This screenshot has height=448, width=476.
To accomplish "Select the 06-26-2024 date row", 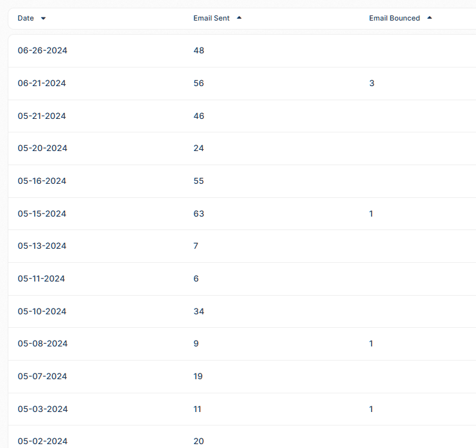I will [x=42, y=51].
